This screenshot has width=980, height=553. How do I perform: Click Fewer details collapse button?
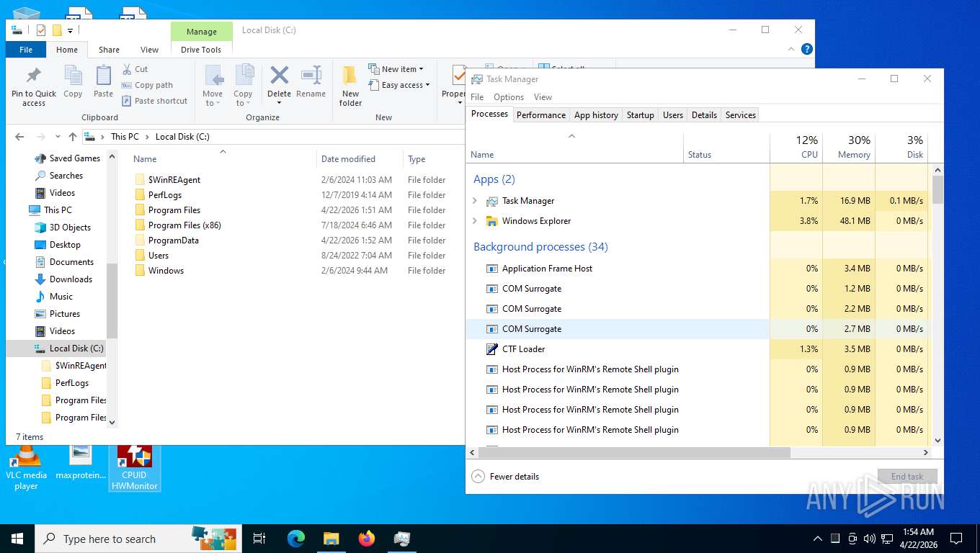point(505,477)
